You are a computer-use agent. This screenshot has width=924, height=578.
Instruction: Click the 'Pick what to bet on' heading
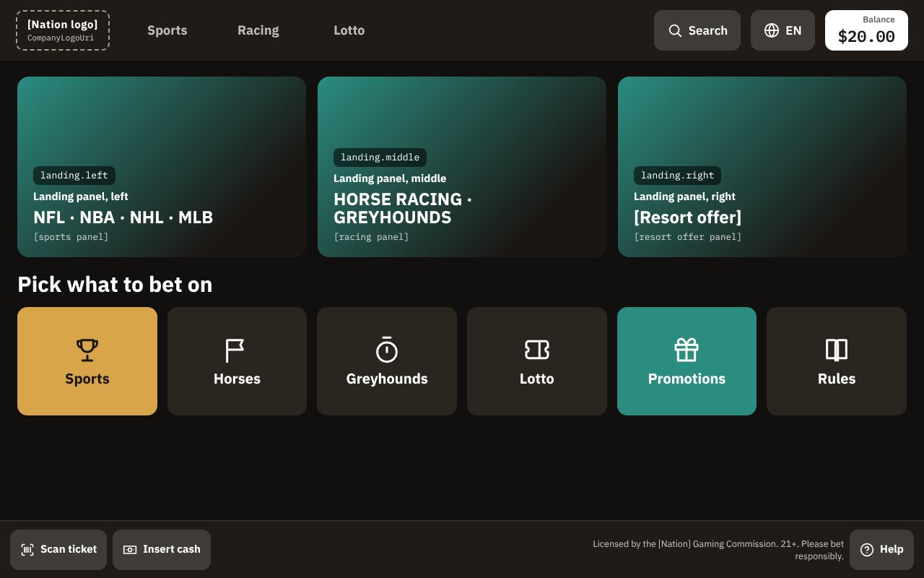click(x=115, y=285)
